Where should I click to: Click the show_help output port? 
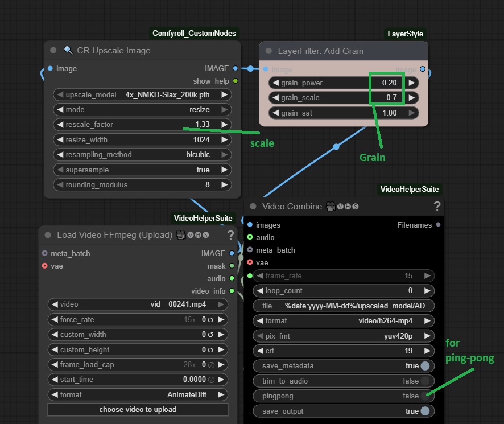[235, 81]
